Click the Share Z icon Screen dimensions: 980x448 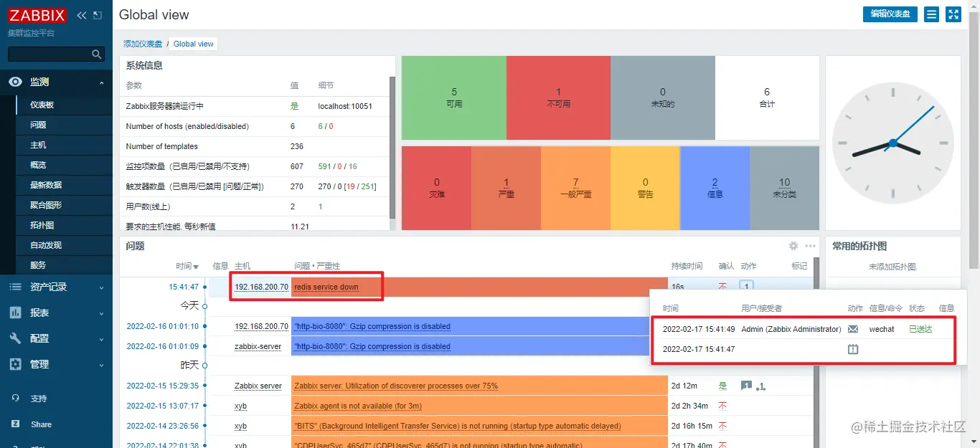pyautogui.click(x=15, y=424)
